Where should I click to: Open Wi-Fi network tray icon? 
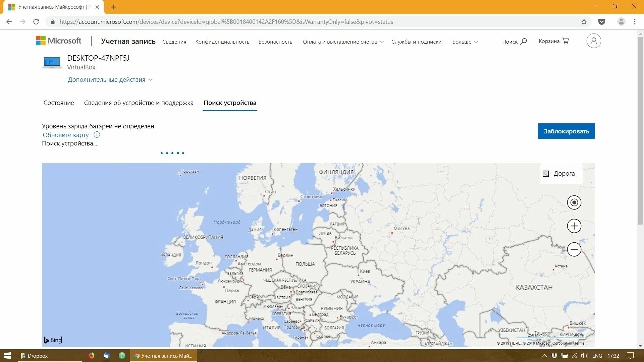[x=575, y=356]
